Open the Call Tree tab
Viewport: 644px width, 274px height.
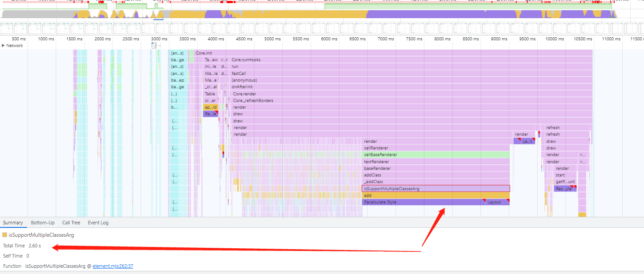click(x=71, y=223)
